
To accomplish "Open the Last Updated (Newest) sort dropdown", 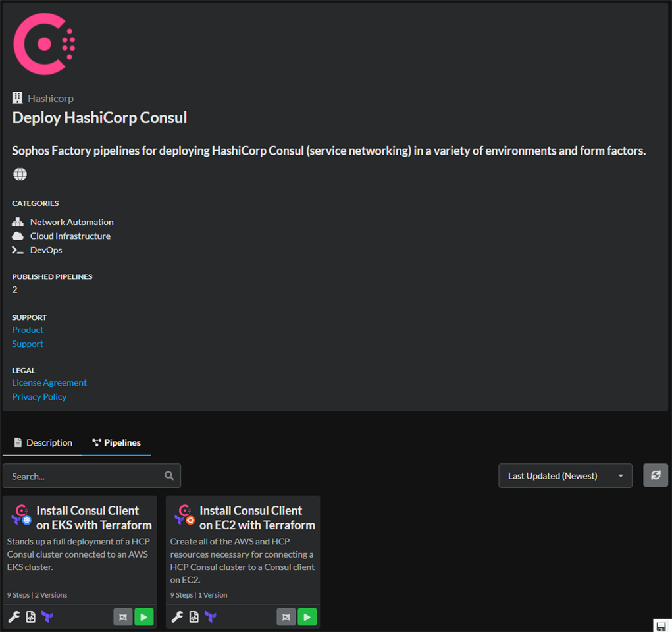I will pyautogui.click(x=565, y=475).
